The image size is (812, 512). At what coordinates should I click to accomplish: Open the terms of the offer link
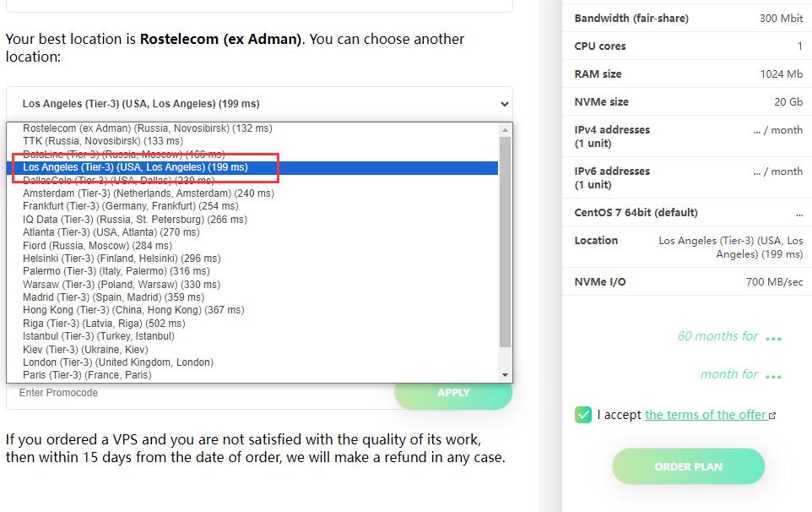tap(706, 415)
